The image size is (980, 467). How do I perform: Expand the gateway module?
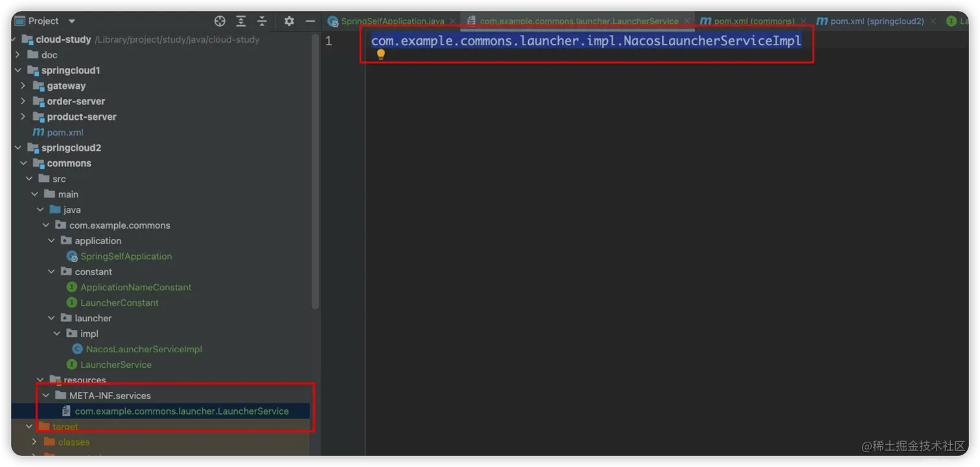click(23, 86)
